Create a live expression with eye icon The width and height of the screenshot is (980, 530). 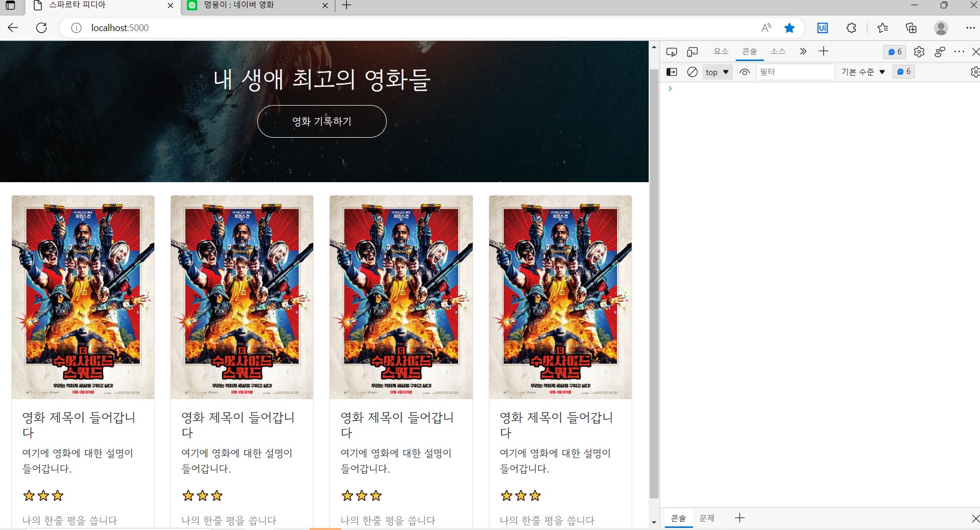tap(744, 72)
